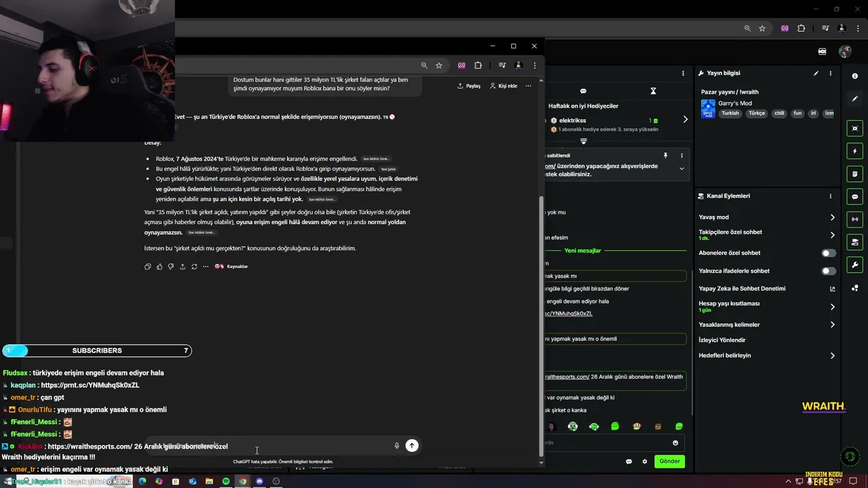The height and width of the screenshot is (488, 868).
Task: Expand Hedefleri belirleyin settings
Action: click(832, 356)
